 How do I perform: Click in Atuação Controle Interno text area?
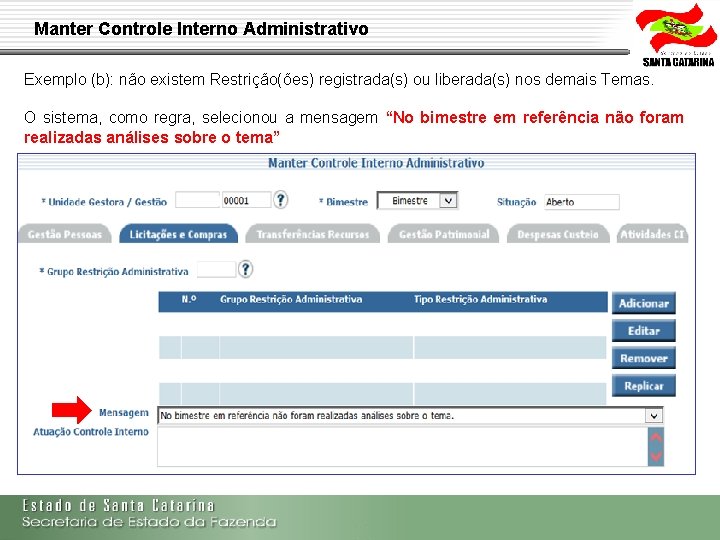(403, 447)
